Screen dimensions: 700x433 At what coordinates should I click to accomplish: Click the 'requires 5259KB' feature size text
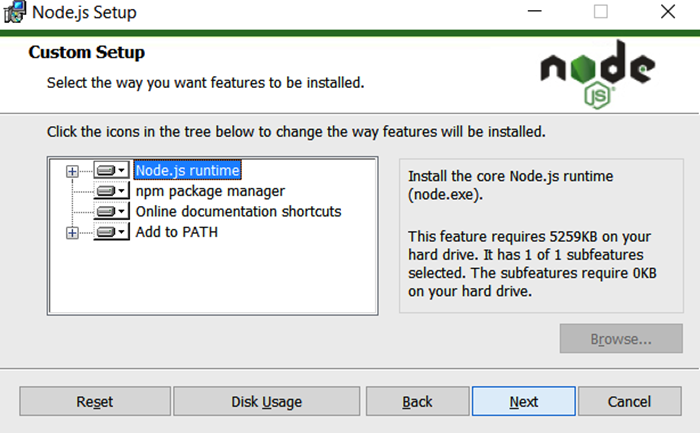[x=532, y=263]
